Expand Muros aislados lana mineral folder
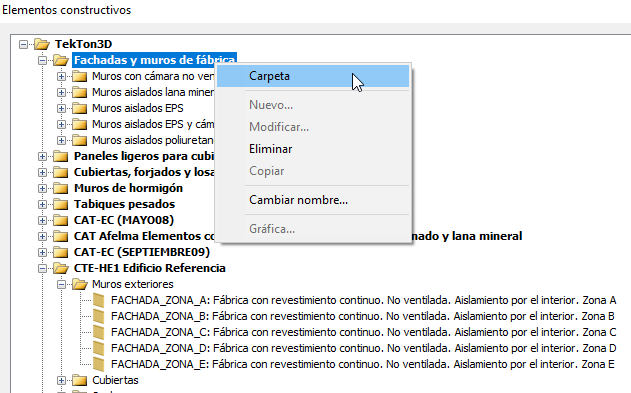 (x=61, y=92)
